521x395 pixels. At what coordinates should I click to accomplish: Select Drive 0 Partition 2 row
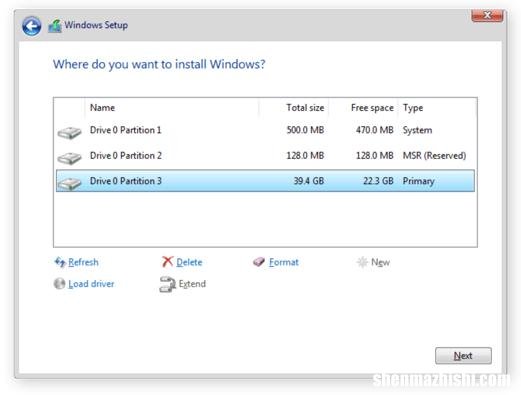(x=265, y=156)
